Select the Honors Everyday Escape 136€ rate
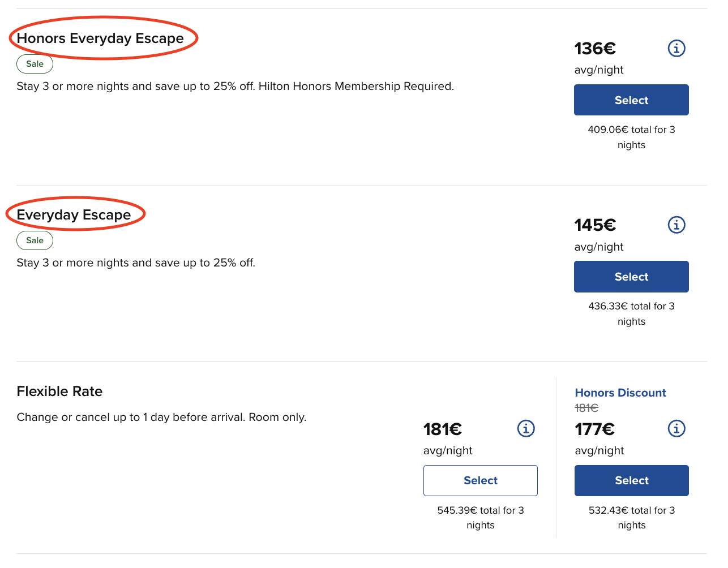Image resolution: width=728 pixels, height=568 pixels. [631, 100]
